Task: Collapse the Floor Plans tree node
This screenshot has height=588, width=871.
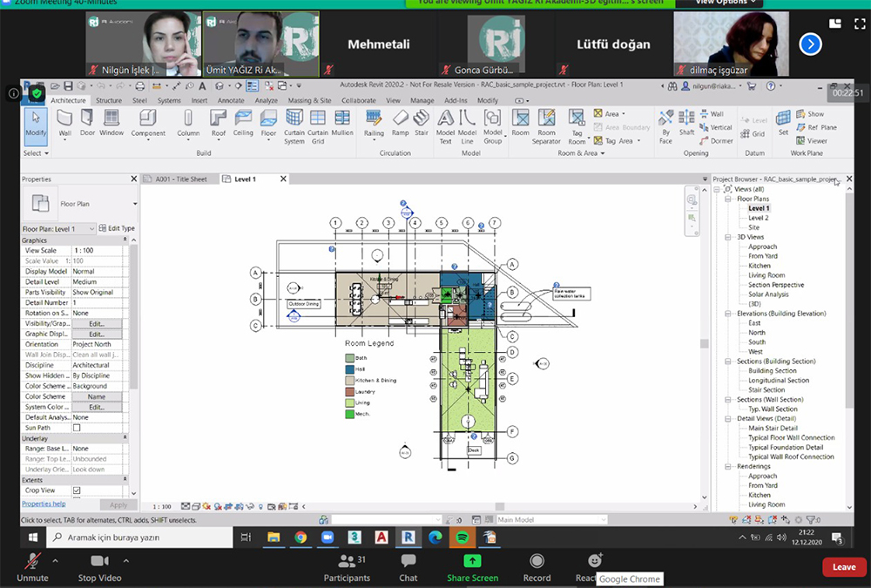Action: coord(729,199)
